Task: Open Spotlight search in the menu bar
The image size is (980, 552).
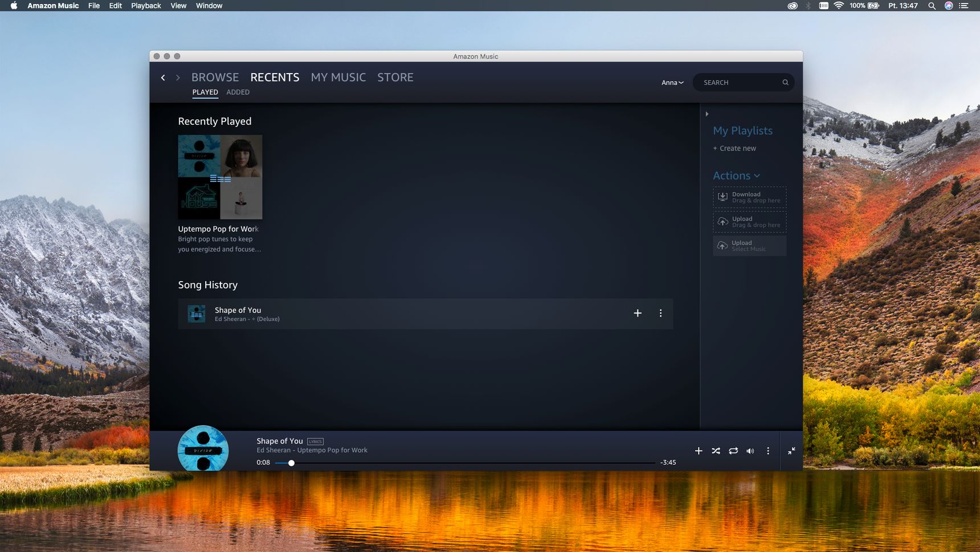Action: tap(932, 6)
